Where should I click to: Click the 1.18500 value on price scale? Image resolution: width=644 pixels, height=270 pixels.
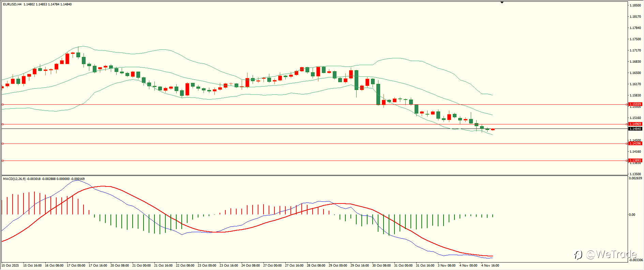pos(635,5)
